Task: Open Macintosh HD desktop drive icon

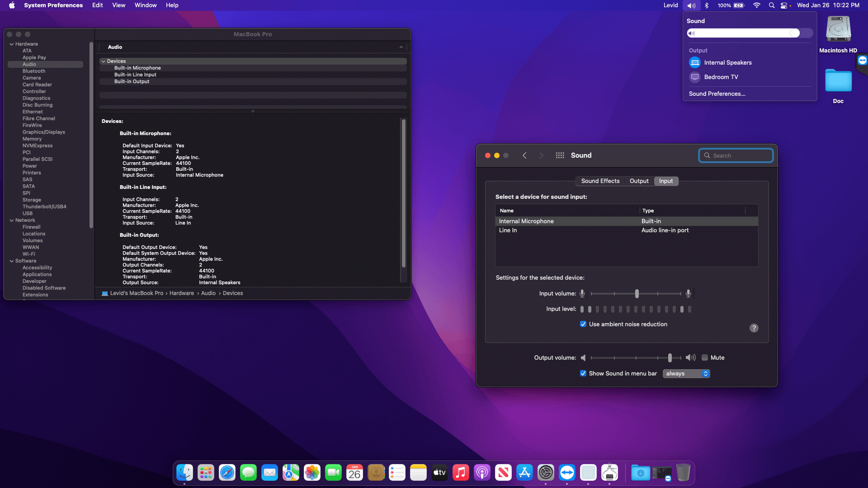Action: (838, 30)
